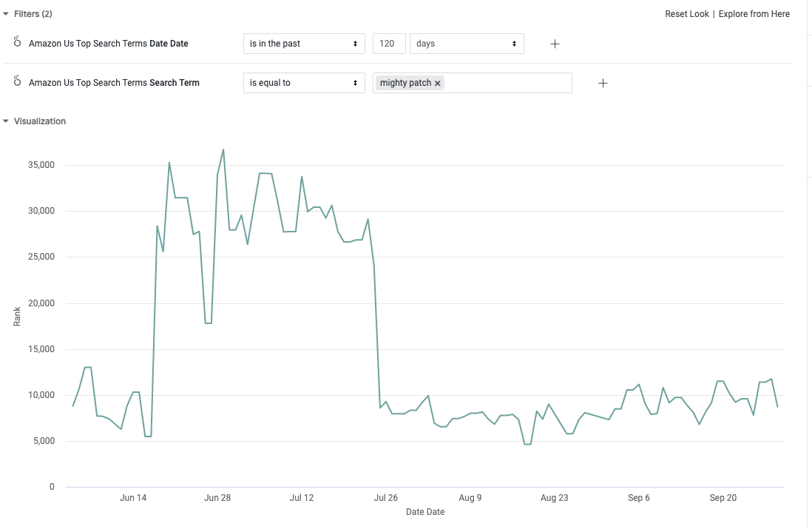Click the 120 number input field
Screen dimensions: 812x529
pyautogui.click(x=388, y=44)
